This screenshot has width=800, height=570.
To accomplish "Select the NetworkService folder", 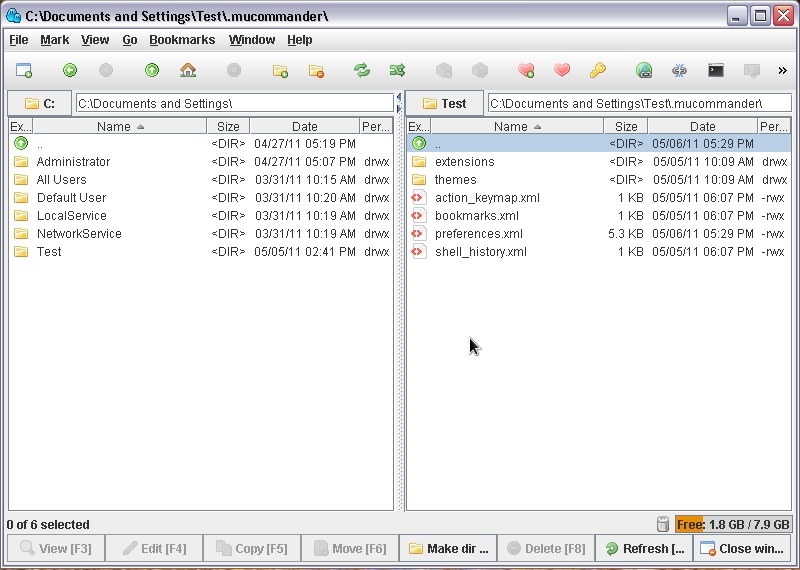I will click(x=201, y=234).
